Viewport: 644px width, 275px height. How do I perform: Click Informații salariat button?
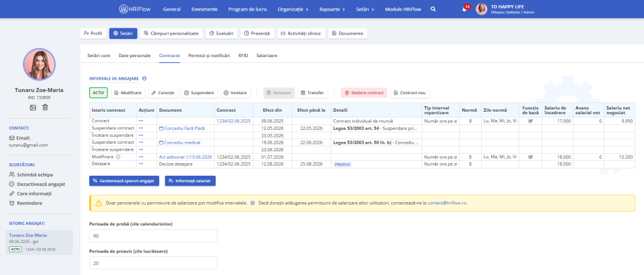(190, 181)
